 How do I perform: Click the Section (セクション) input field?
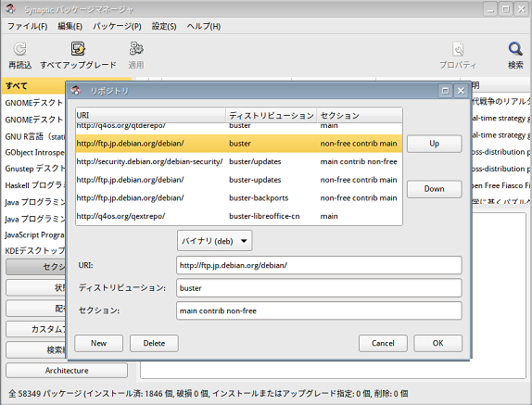pyautogui.click(x=319, y=310)
